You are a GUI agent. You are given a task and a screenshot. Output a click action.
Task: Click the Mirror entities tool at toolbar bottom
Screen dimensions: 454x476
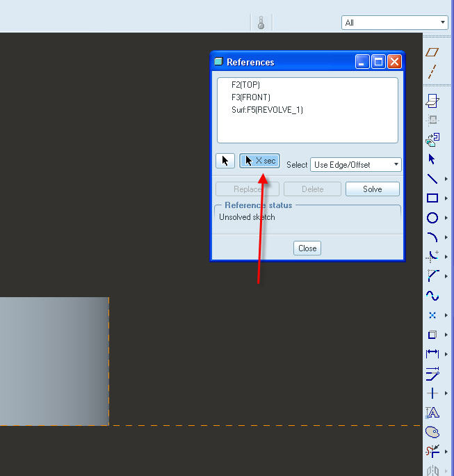432,470
